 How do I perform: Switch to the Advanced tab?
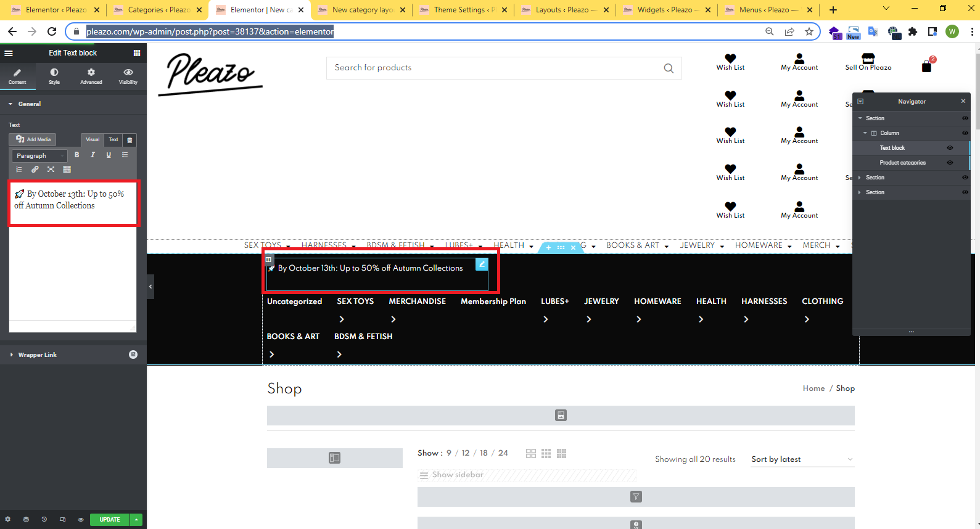tap(91, 76)
